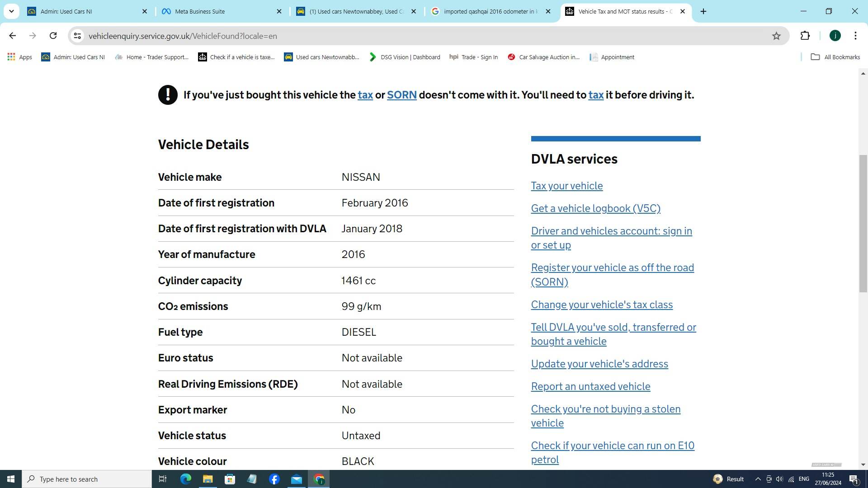
Task: Follow SORN link in warning notice
Action: coord(401,95)
